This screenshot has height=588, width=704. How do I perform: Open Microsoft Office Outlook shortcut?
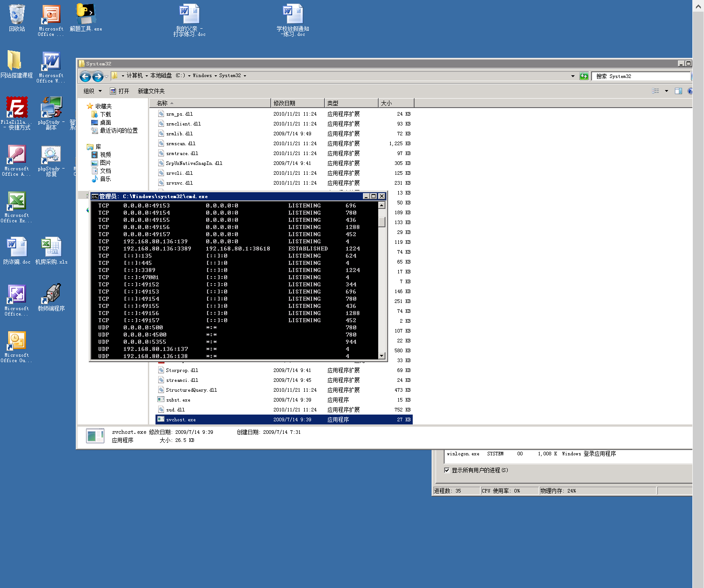click(x=17, y=347)
